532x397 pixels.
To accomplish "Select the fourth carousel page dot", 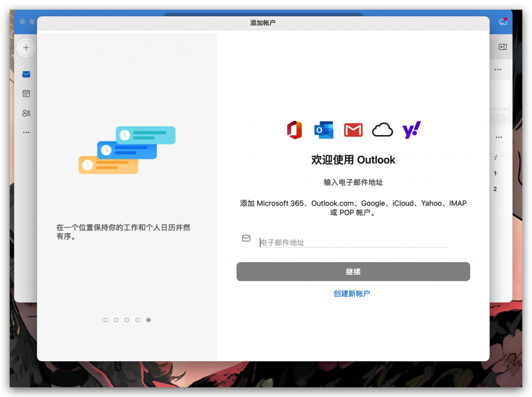I will point(138,320).
